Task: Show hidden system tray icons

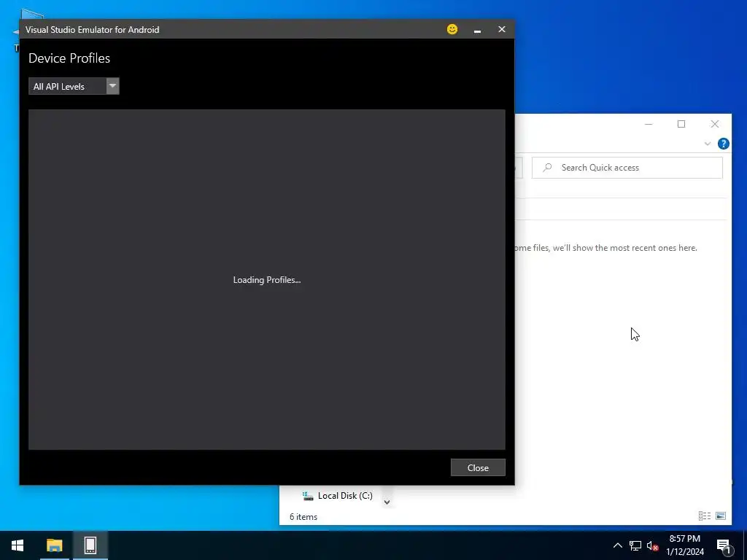Action: (617, 545)
